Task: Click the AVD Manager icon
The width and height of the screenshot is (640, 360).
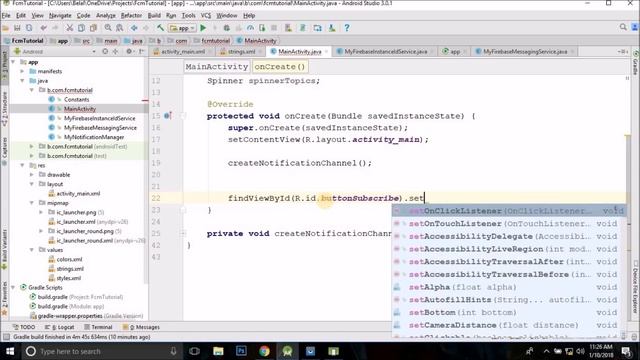Action: 288,28
